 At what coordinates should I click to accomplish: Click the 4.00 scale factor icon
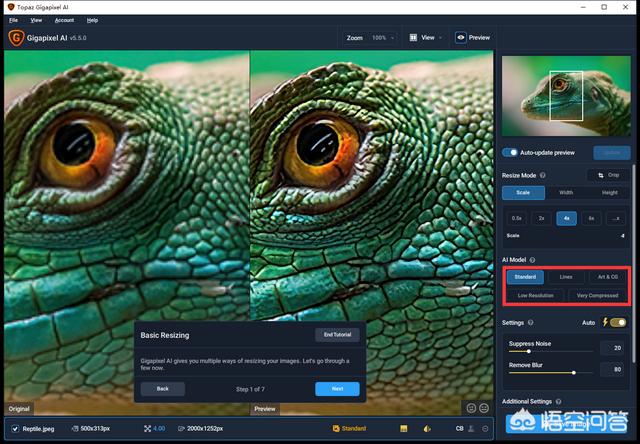point(147,428)
